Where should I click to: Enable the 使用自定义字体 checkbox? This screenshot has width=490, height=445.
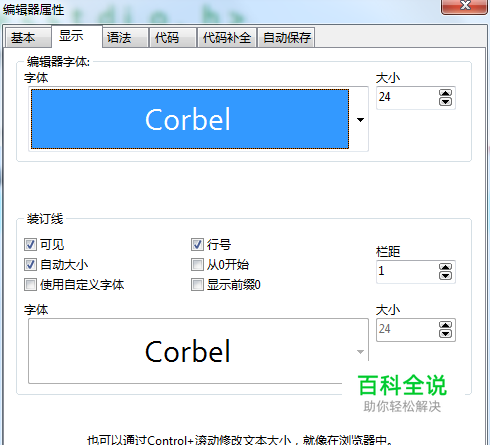click(x=30, y=285)
